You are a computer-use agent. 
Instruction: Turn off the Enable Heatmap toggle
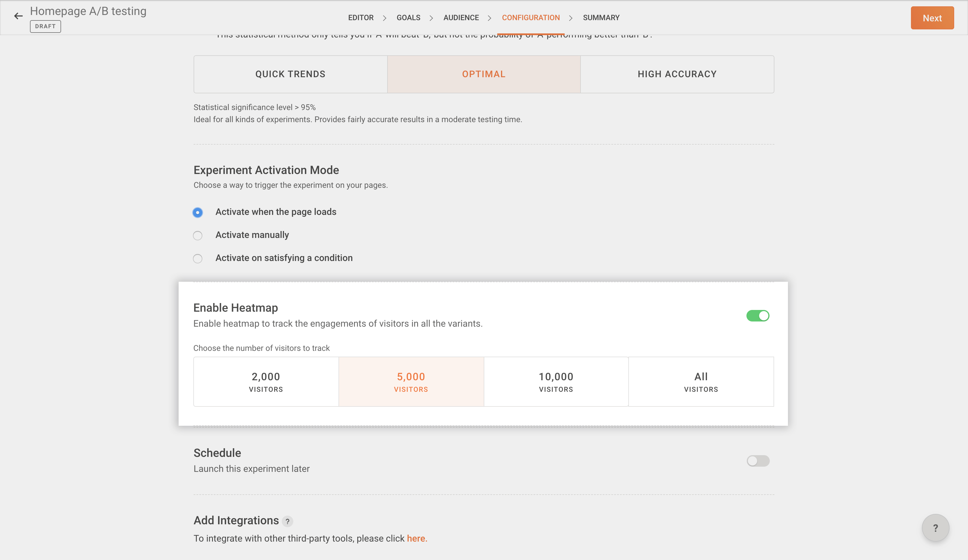click(x=757, y=316)
